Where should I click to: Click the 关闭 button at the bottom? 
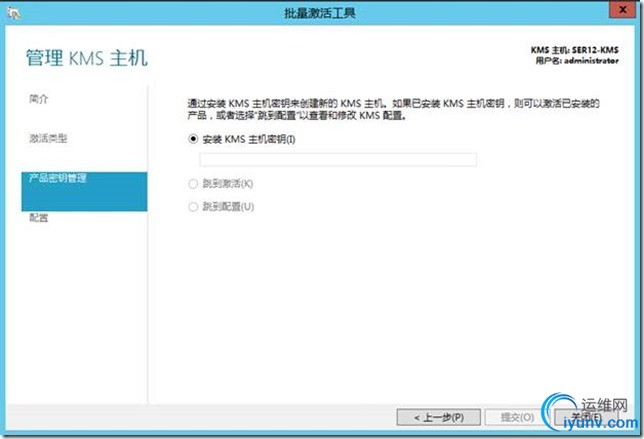(x=586, y=417)
